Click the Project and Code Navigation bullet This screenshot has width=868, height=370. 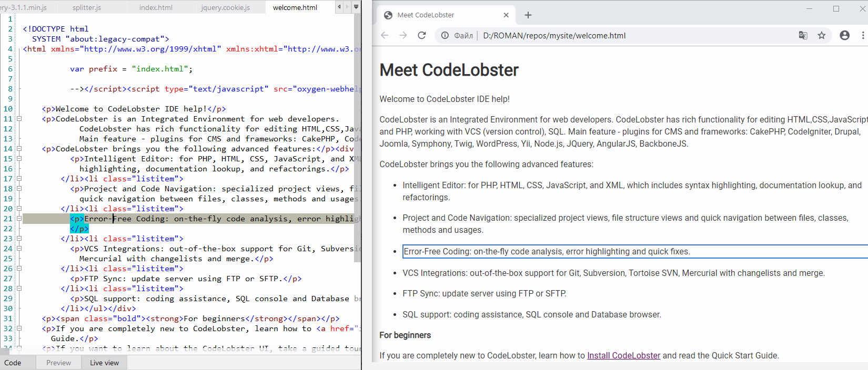coord(625,224)
